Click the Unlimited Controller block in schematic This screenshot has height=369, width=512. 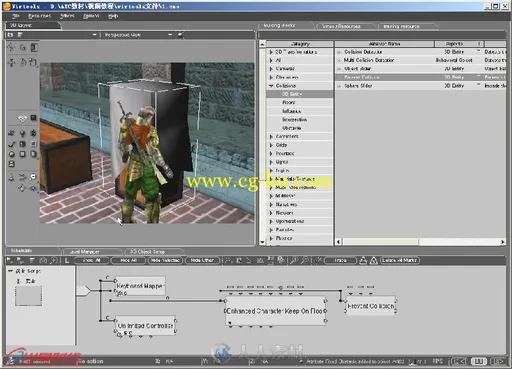pos(145,325)
